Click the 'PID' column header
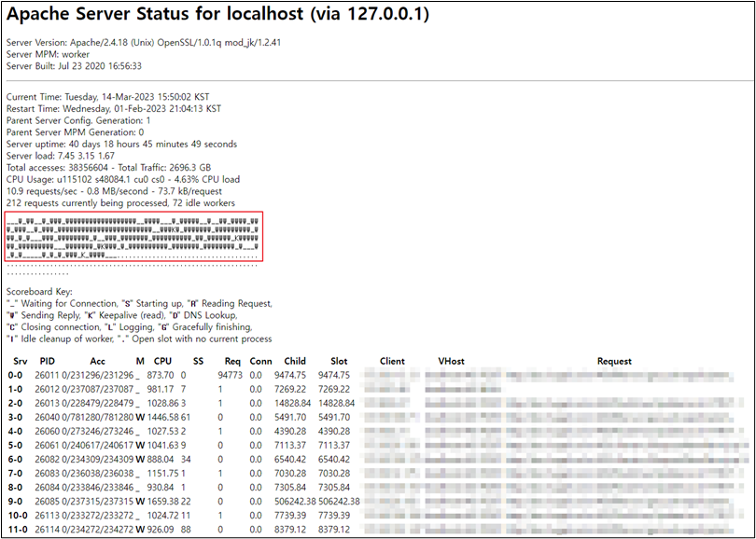The image size is (756, 539). click(x=48, y=361)
